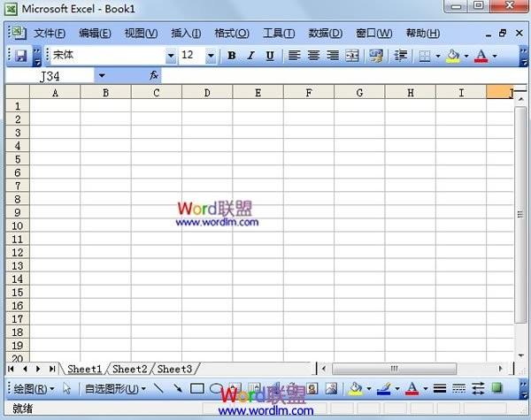Open the 视图(V) menu
The height and width of the screenshot is (420, 531).
(142, 34)
